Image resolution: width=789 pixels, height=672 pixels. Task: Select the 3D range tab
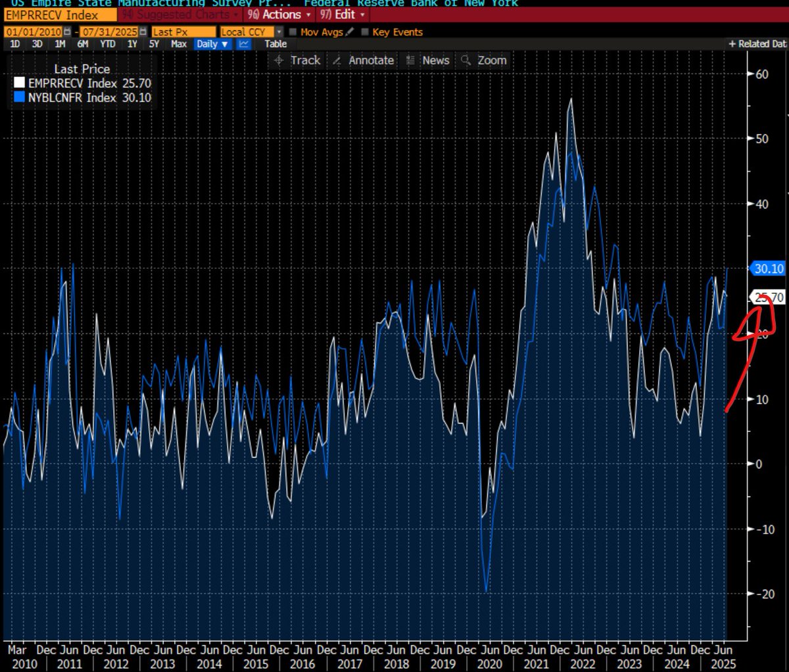coord(37,44)
